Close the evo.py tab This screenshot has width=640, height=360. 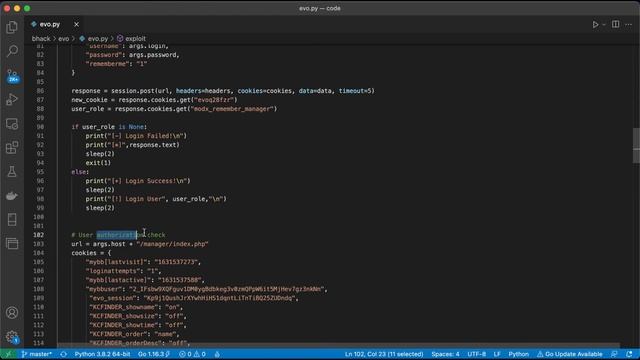point(76,24)
